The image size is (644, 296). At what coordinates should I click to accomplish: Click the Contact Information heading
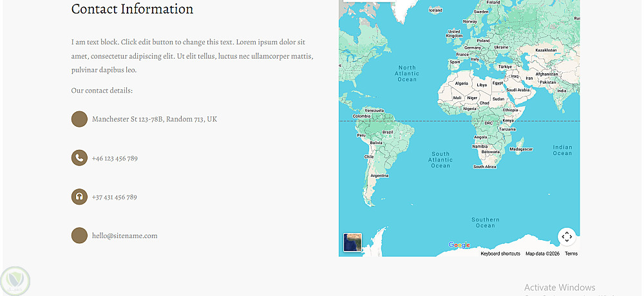132,8
